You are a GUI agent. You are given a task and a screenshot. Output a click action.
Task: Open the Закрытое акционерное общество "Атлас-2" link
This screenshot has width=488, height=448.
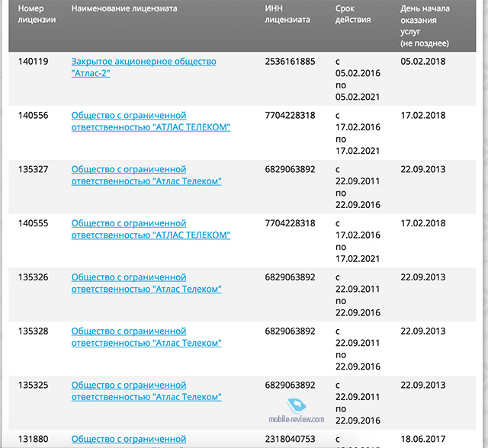pos(143,68)
